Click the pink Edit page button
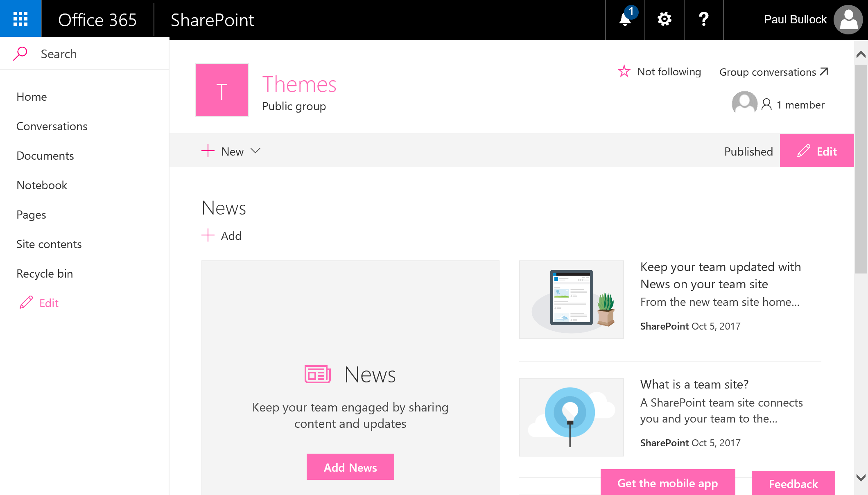868x495 pixels. pyautogui.click(x=816, y=151)
